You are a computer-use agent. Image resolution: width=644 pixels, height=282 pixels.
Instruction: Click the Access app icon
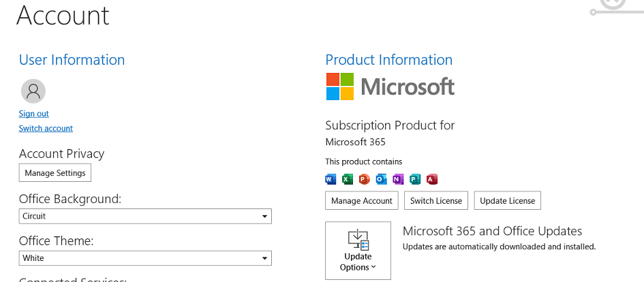[432, 179]
